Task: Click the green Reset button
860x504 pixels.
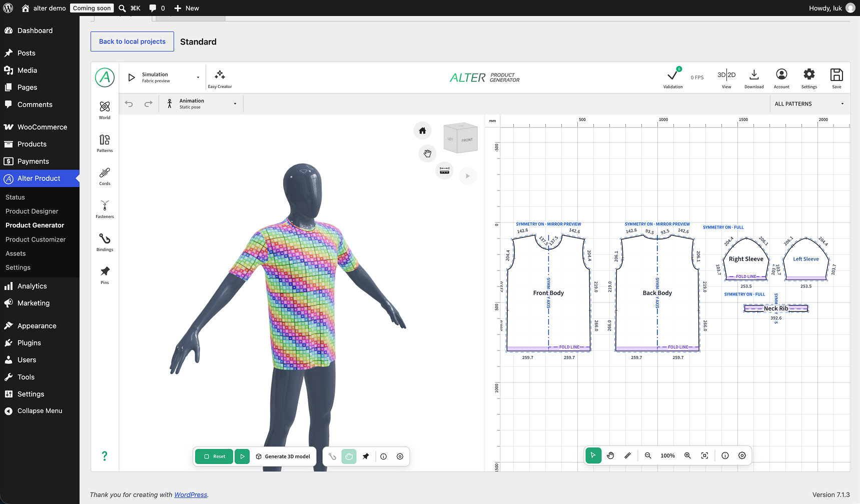Action: coord(214,456)
